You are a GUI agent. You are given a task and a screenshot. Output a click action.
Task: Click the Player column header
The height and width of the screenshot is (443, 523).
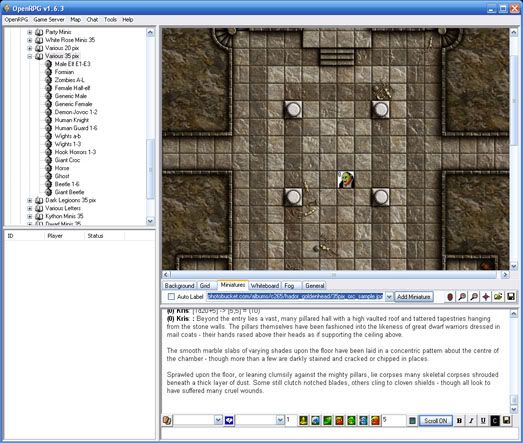[x=64, y=236]
